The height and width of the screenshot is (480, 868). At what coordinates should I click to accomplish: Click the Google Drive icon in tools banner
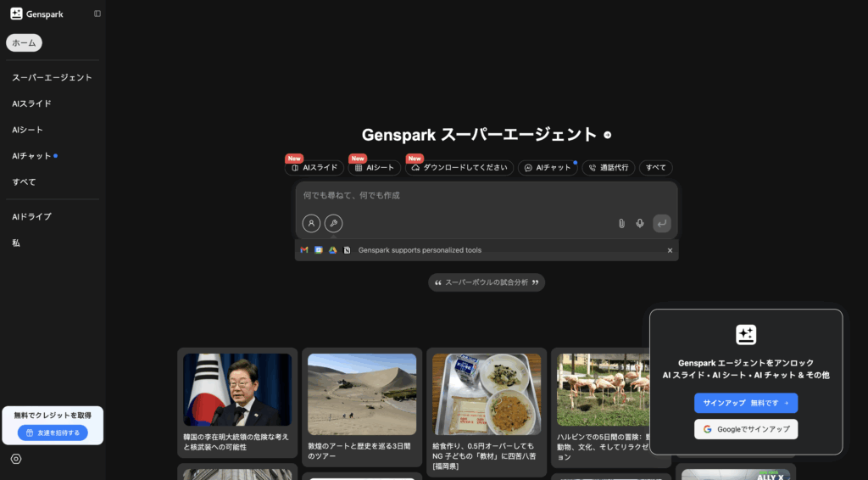point(332,250)
